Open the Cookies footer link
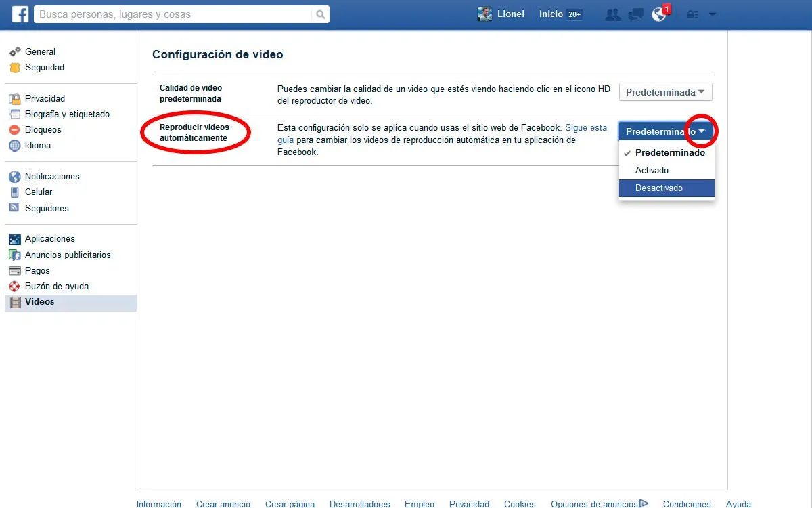 pos(520,504)
